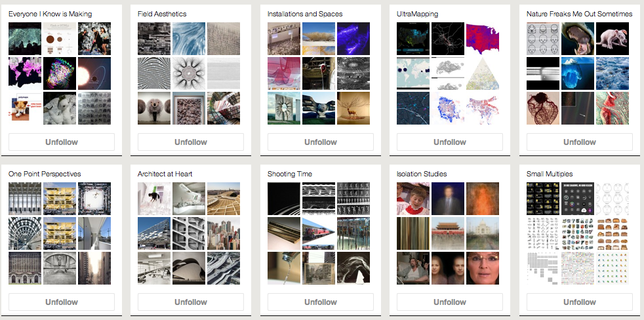This screenshot has height=320, width=644.
Task: Unfollow the One Point Perspectives board
Action: 62,302
